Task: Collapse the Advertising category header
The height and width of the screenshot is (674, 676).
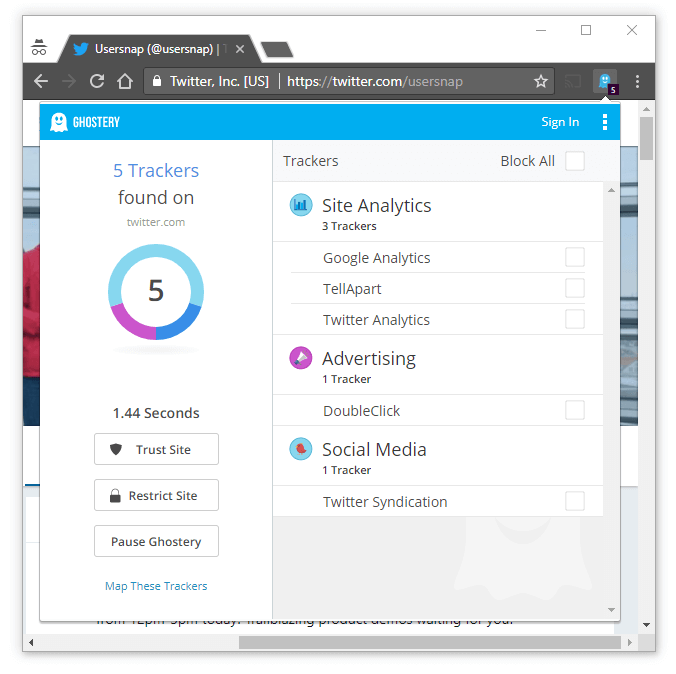Action: (x=438, y=365)
